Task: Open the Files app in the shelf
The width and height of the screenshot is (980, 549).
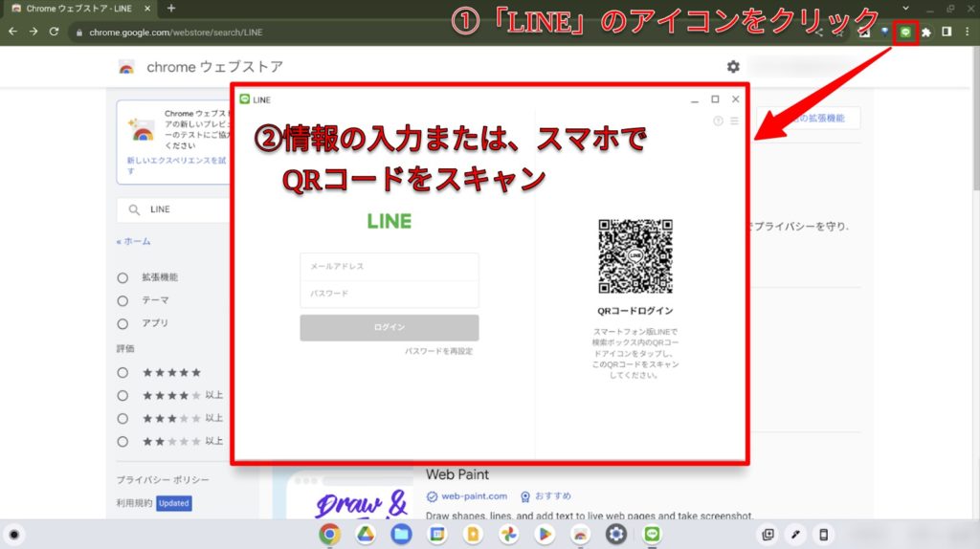Action: click(x=401, y=534)
